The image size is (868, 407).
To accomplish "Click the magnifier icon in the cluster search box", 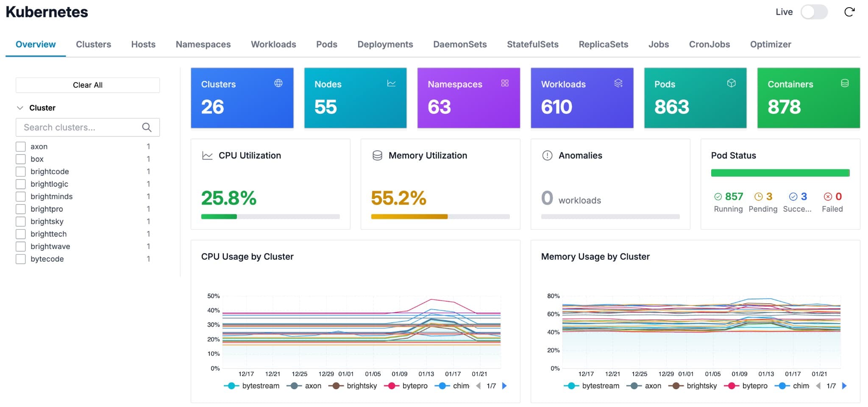I will (x=147, y=127).
